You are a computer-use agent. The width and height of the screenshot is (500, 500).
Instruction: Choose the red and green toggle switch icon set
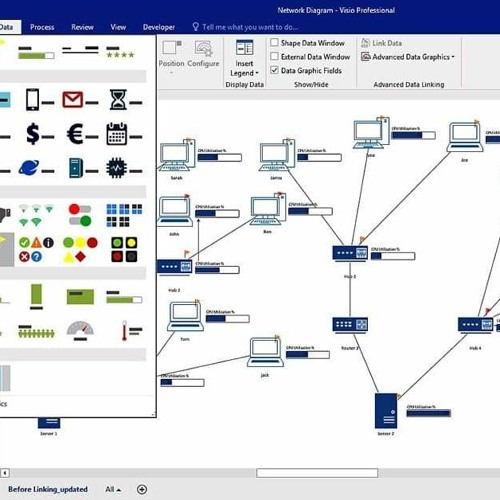[x=80, y=215]
